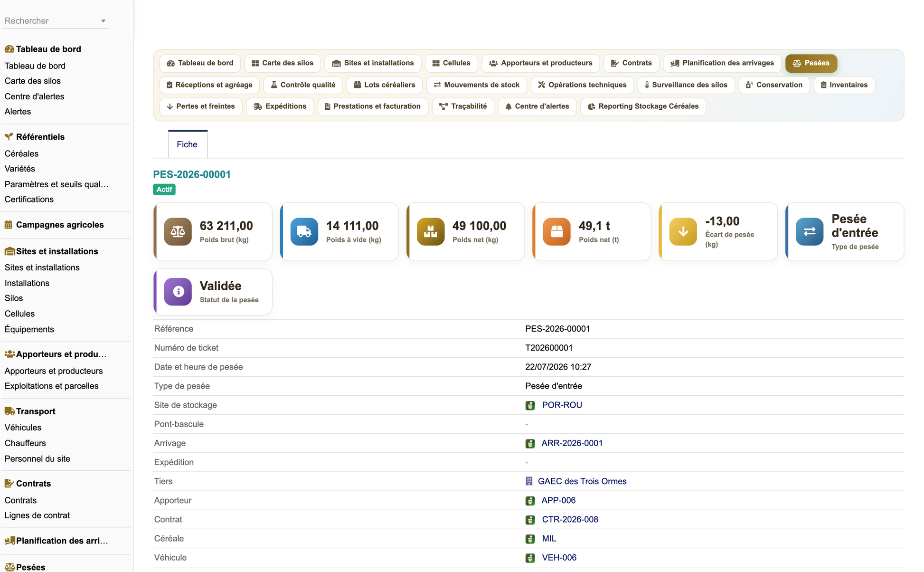Open the Contrats top menu button
Screen dimensions: 924x572
click(x=632, y=63)
